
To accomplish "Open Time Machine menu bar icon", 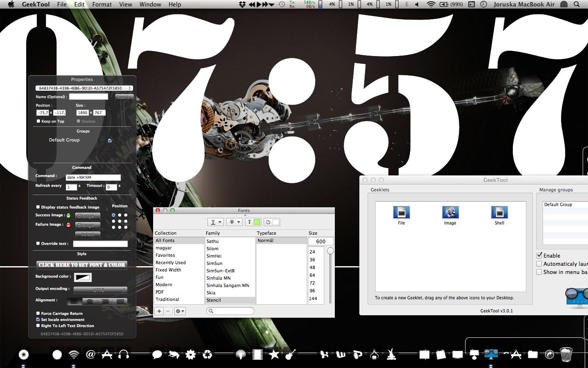I will point(282,4).
